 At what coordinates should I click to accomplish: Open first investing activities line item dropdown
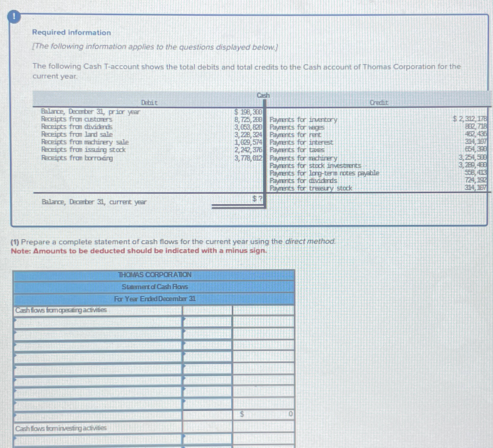98,440
